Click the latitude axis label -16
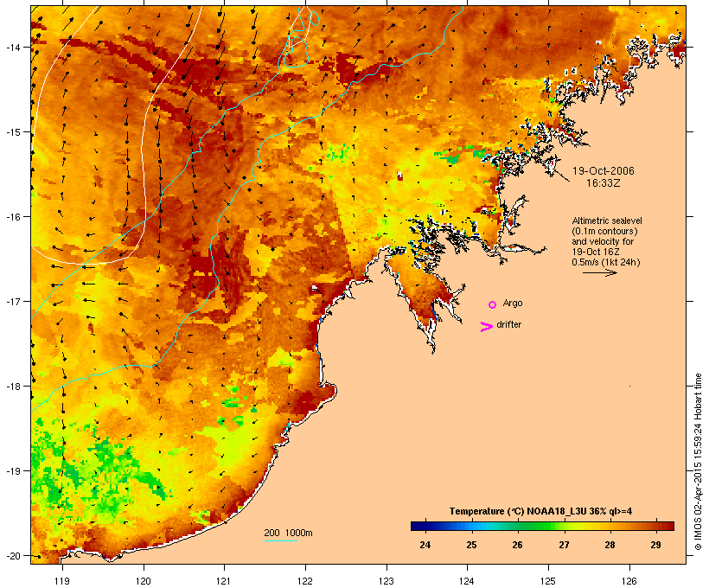 coord(12,217)
